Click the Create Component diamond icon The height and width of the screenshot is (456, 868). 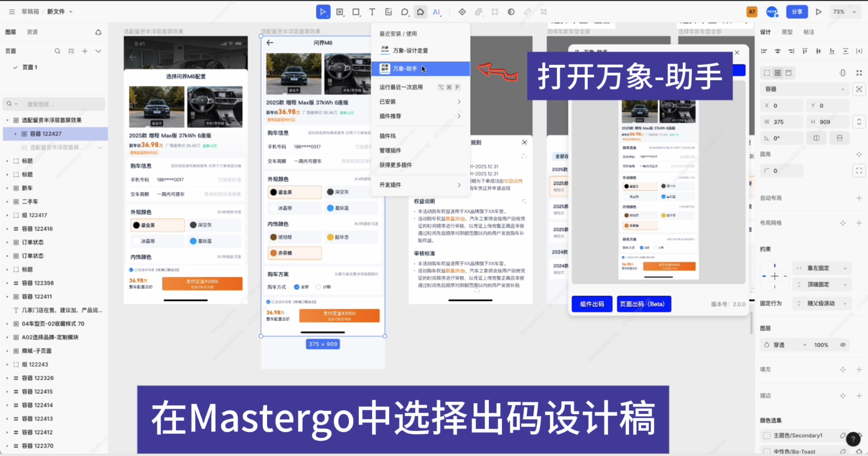[462, 12]
